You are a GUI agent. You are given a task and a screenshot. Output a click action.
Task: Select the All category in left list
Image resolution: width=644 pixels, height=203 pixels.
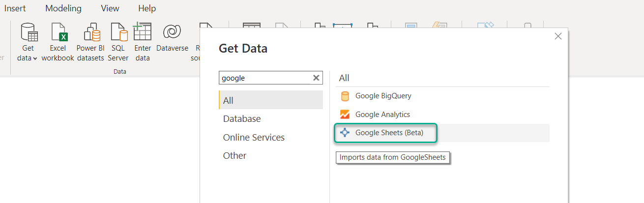tap(271, 100)
